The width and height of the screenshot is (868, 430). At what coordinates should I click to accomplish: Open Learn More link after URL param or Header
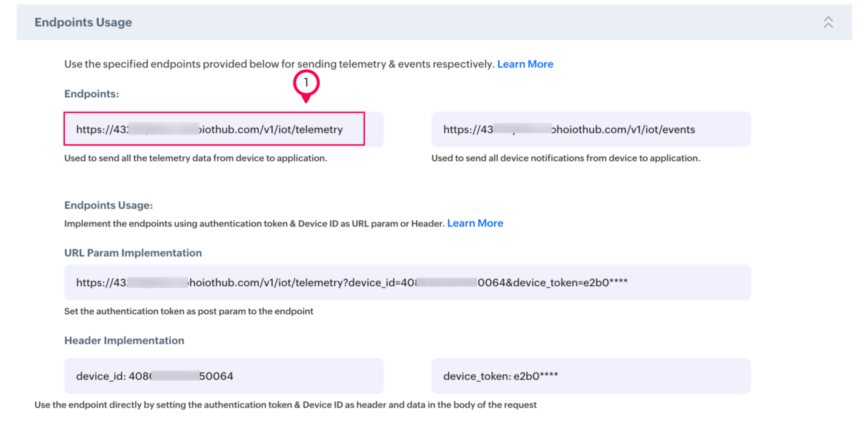pos(475,223)
